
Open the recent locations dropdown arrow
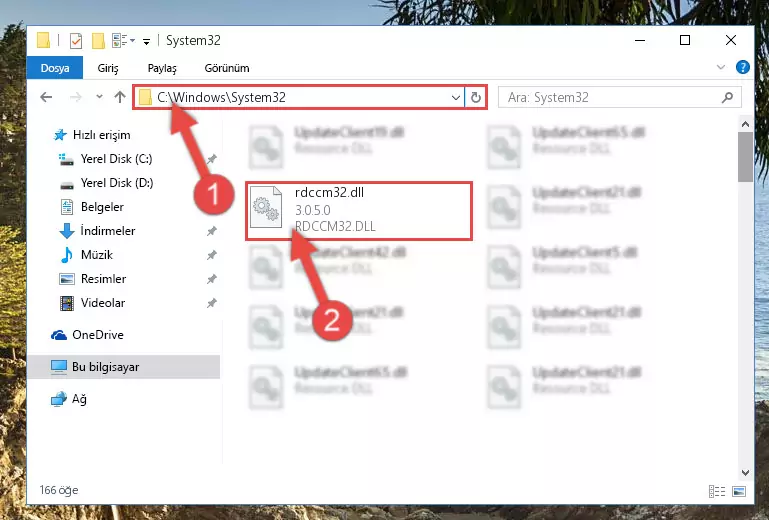pos(100,97)
